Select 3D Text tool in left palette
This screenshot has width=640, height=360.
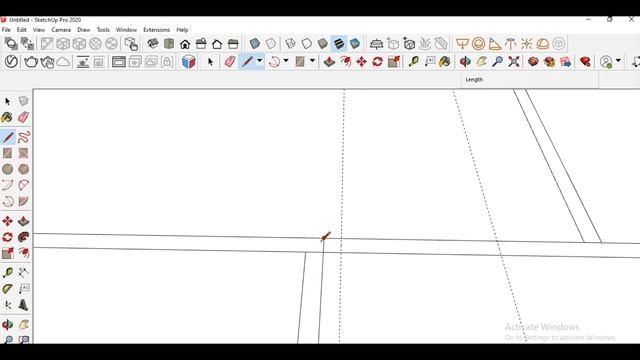[x=24, y=305]
